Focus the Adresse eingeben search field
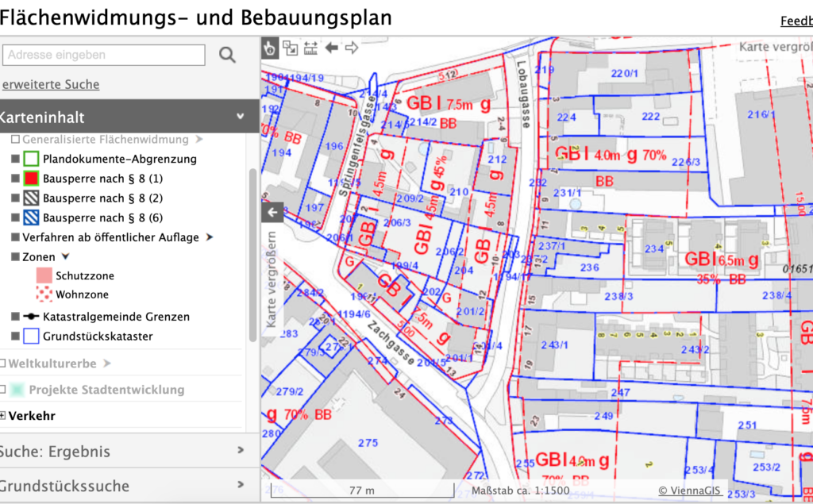This screenshot has height=504, width=813. [104, 55]
